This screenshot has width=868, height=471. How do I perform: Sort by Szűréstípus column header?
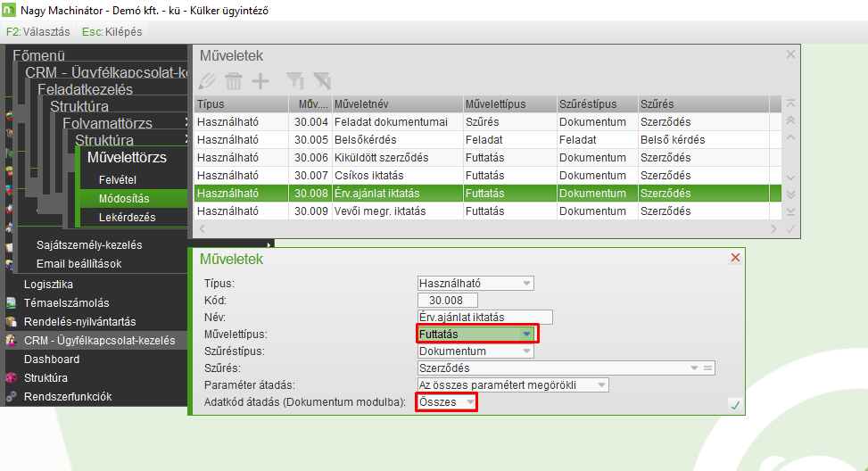coord(598,104)
